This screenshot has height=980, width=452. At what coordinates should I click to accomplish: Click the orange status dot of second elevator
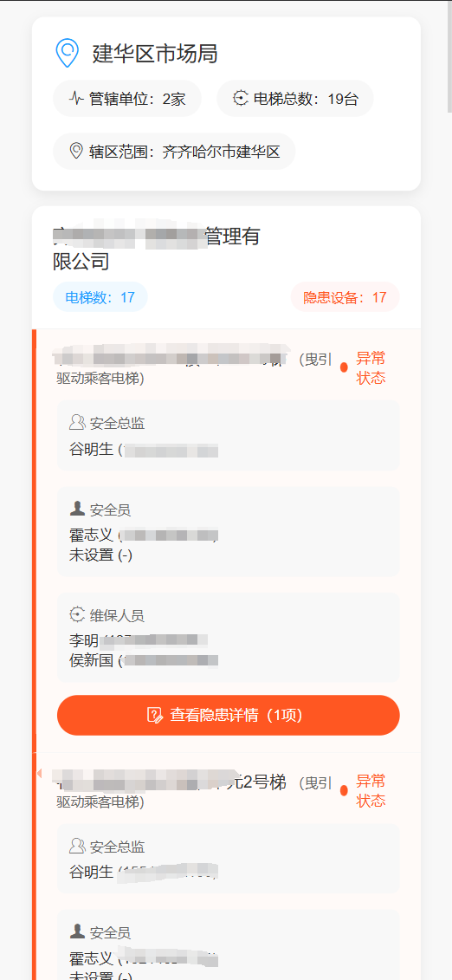pyautogui.click(x=344, y=790)
